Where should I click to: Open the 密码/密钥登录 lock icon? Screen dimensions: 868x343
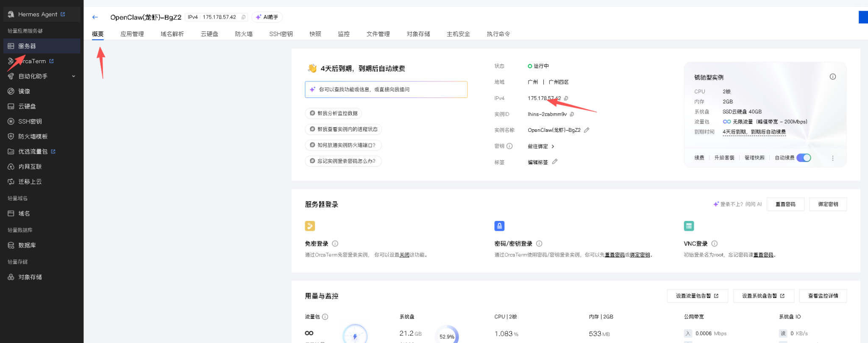499,226
